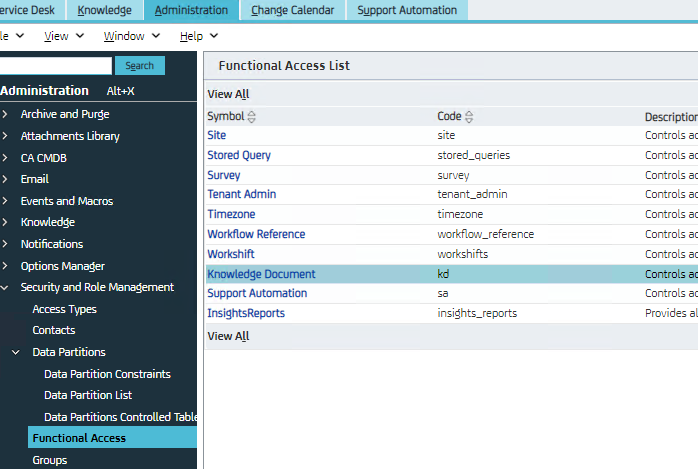Expand the Archive and Purge node

(6, 114)
